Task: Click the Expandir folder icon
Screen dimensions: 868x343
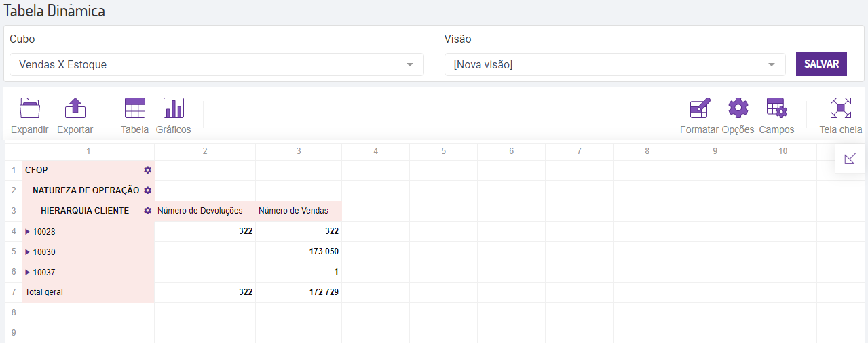Action: 30,108
